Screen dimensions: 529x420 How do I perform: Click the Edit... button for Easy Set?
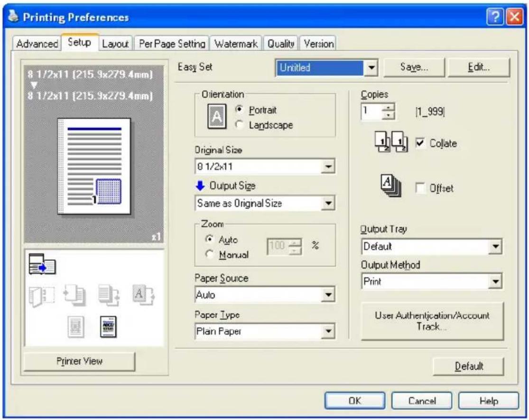478,67
